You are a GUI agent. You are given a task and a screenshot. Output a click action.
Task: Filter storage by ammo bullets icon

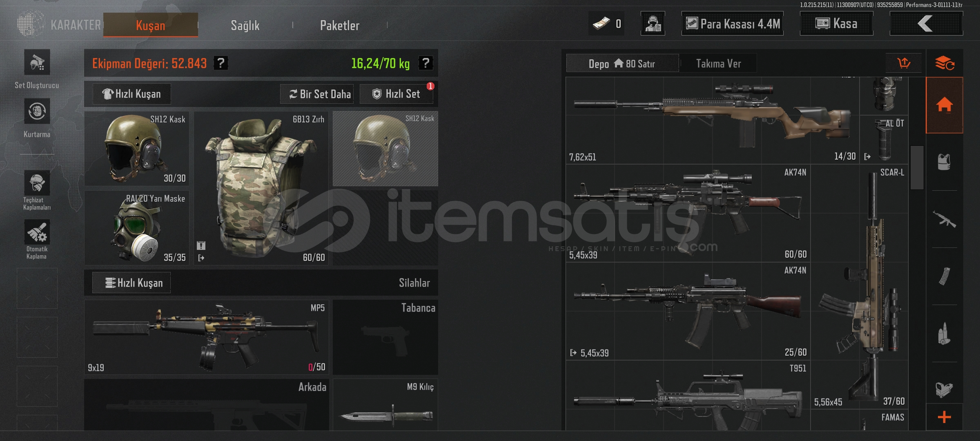tap(944, 334)
